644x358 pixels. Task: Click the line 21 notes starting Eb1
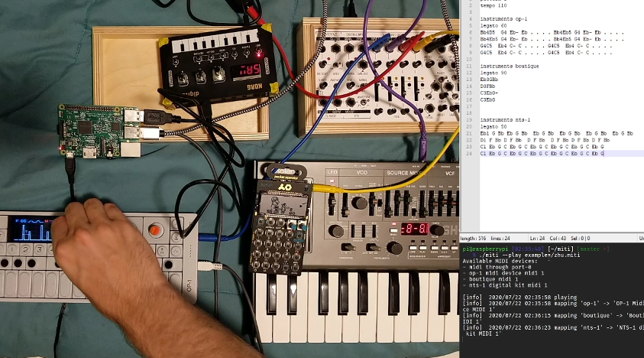point(556,133)
